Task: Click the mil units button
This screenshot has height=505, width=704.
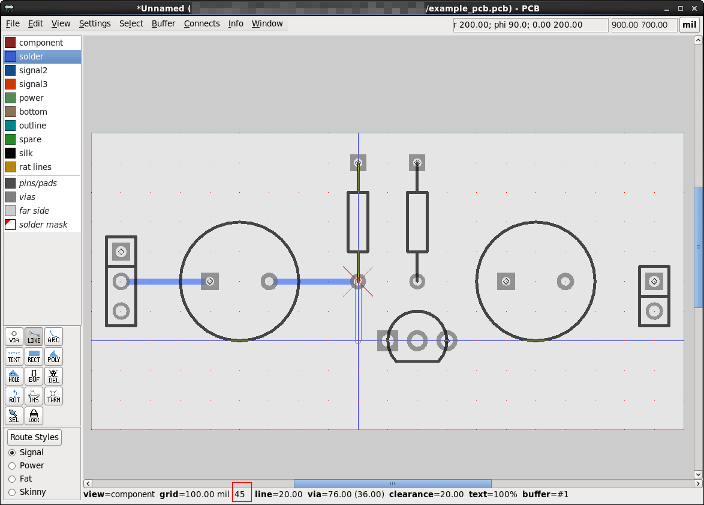Action: [x=689, y=25]
